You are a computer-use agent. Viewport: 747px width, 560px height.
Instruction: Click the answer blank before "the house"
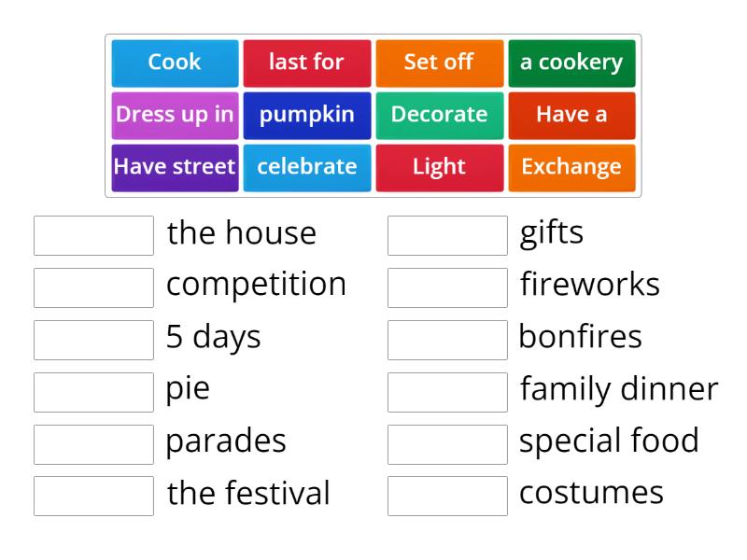tap(92, 233)
